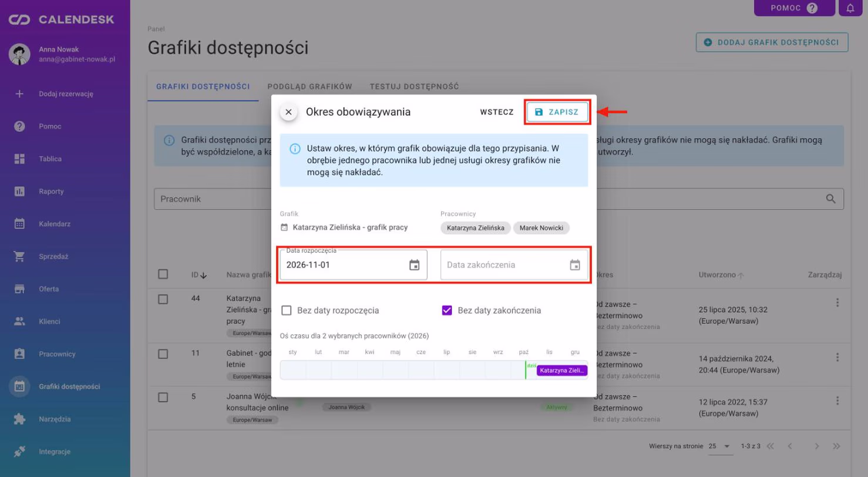The image size is (868, 477).
Task: Open manage menu for row 14 października 2024
Action: click(837, 357)
